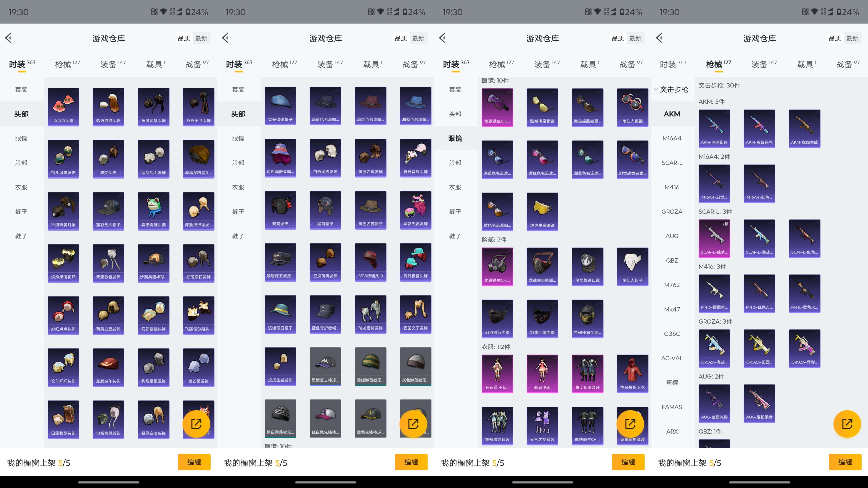Open the 完美偶像帽子 blue beret item
The height and width of the screenshot is (488, 868).
pos(280,106)
